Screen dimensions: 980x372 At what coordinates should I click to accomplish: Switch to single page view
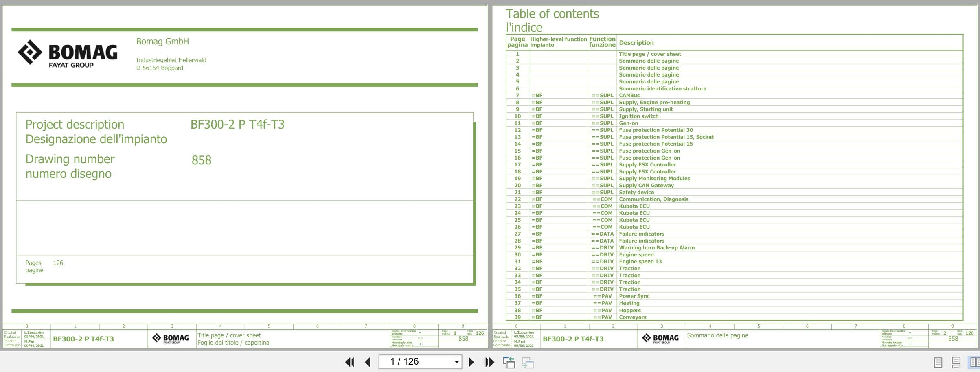[938, 362]
